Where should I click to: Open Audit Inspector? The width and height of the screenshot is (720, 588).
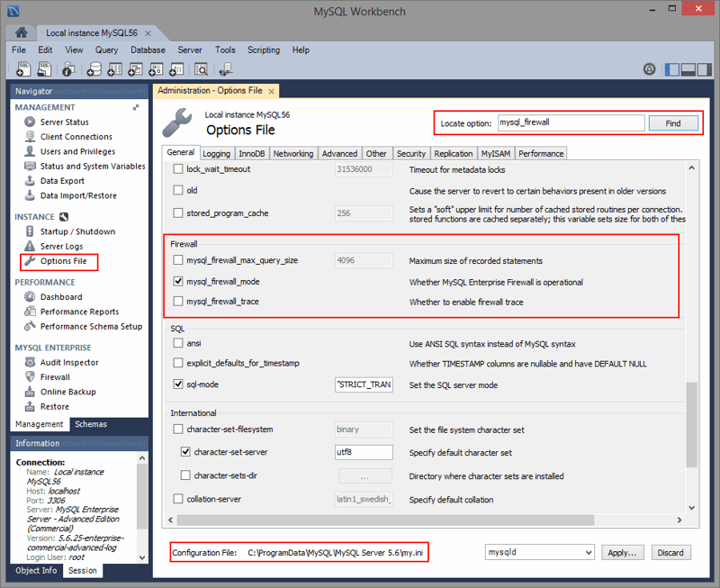[69, 363]
